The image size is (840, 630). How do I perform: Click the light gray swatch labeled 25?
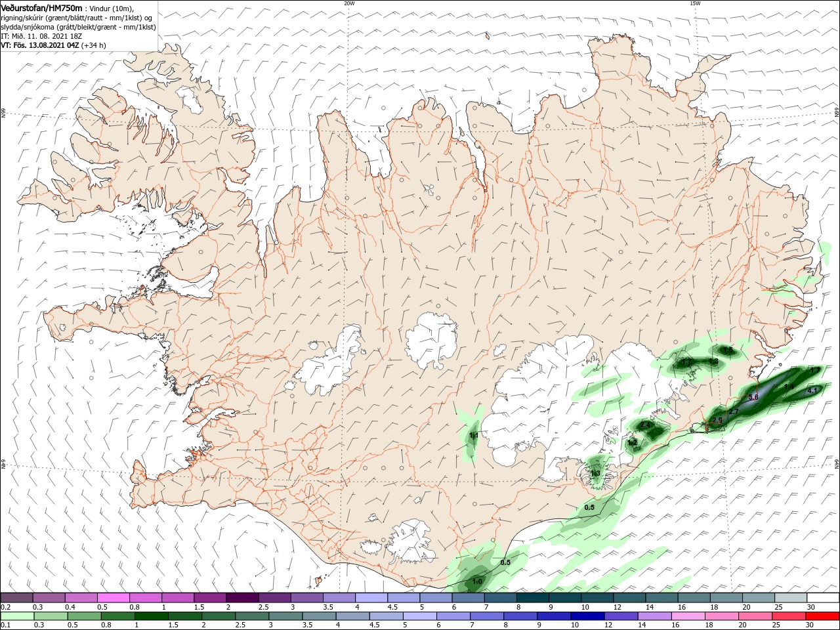click(791, 598)
